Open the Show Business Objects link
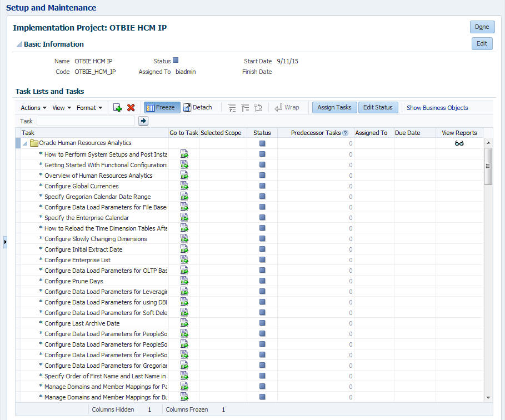Screen dimensions: 505x420 coord(437,107)
